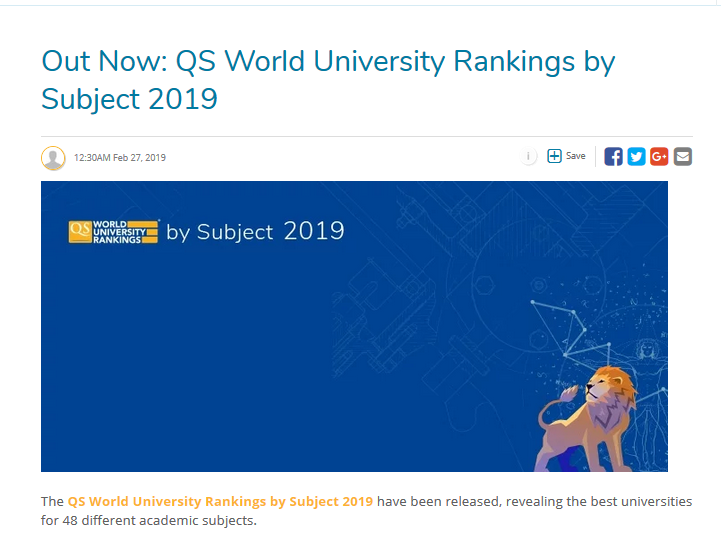This screenshot has width=721, height=542.
Task: Click the author avatar icon
Action: click(53, 158)
